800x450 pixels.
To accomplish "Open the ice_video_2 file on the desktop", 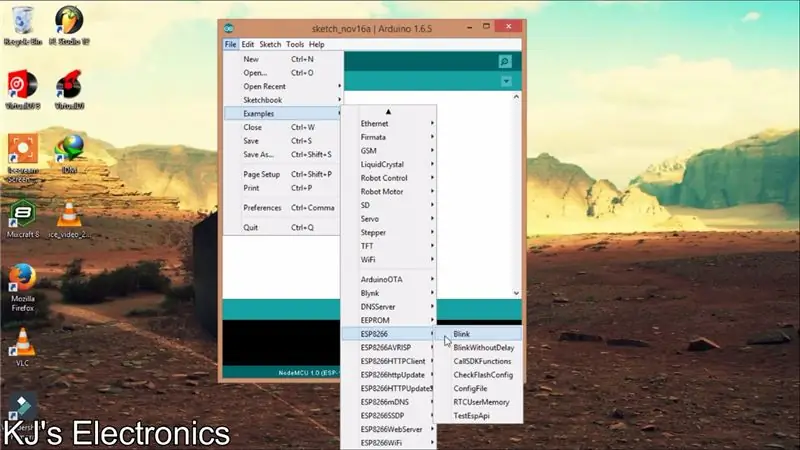I will click(x=69, y=219).
